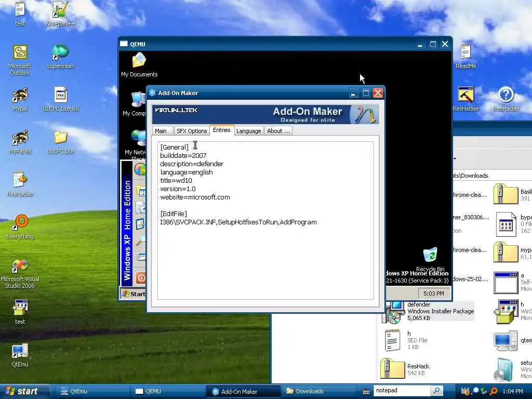Select the Basil zip folder in Downloads
The height and width of the screenshot is (399, 532).
tap(512, 194)
